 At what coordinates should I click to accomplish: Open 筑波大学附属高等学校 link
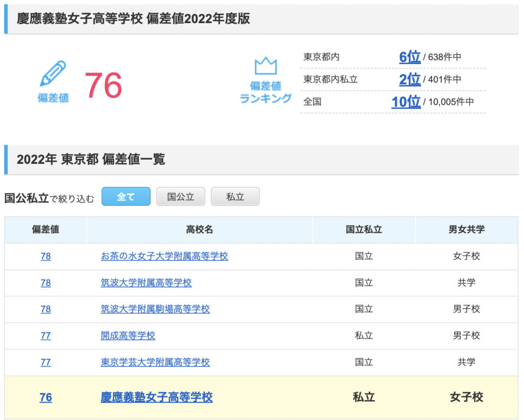[146, 283]
